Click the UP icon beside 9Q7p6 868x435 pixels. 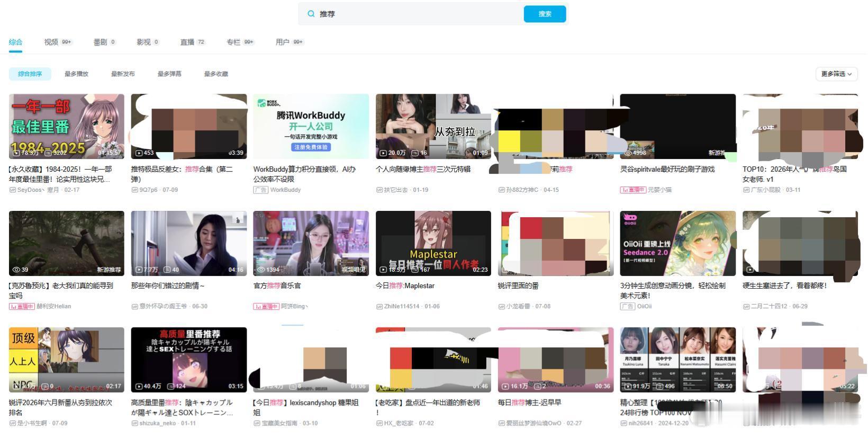(135, 190)
